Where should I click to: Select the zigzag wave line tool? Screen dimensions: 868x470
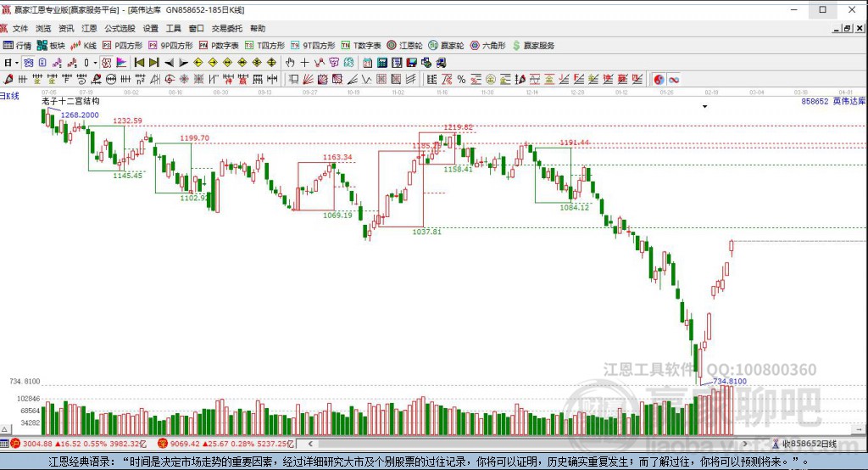click(366, 79)
